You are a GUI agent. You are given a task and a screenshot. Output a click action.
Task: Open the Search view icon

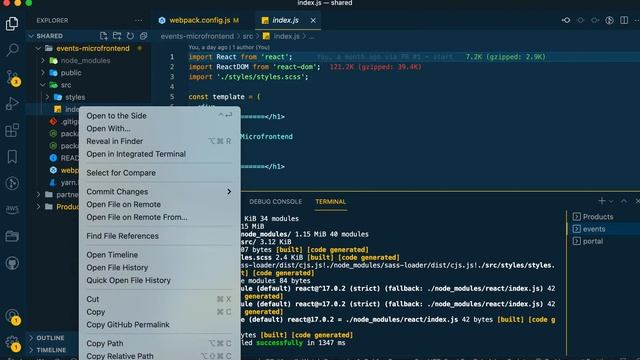pos(12,50)
